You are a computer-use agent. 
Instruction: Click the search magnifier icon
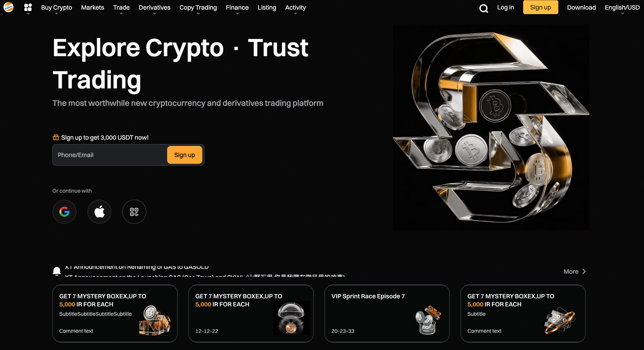(x=484, y=8)
